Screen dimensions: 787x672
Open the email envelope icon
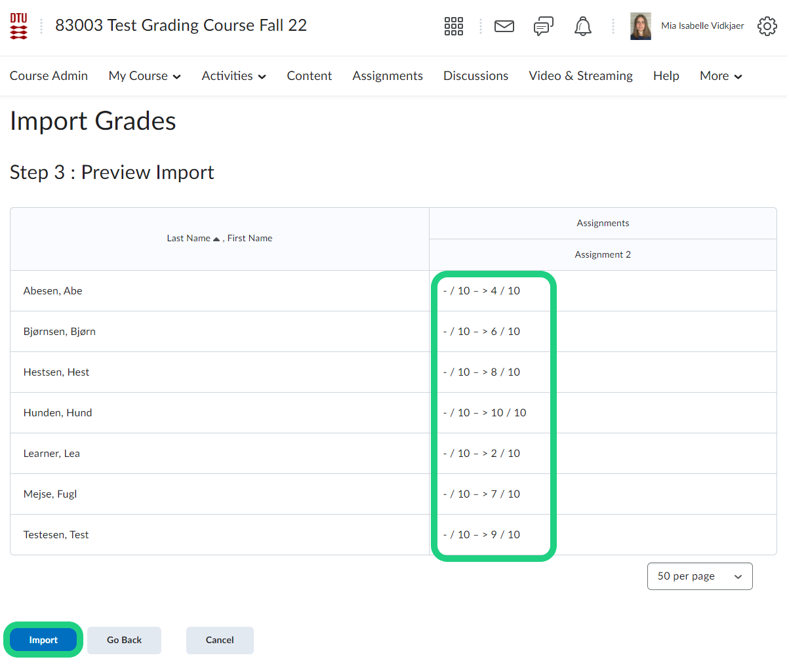tap(504, 26)
